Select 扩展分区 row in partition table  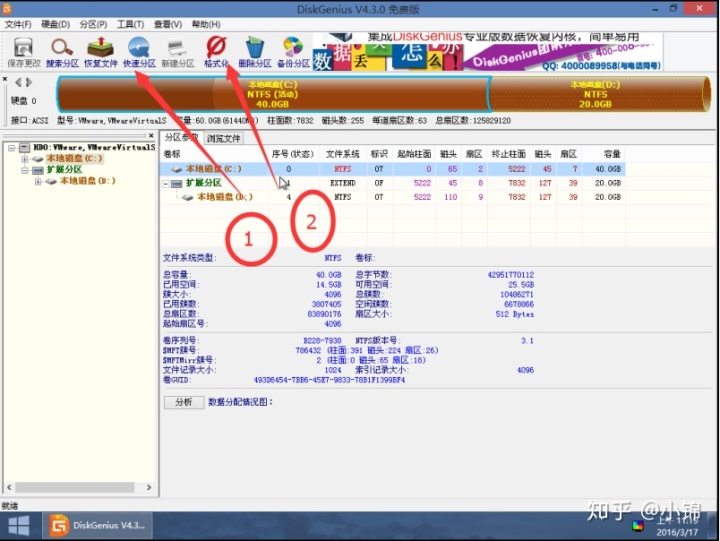[393, 183]
